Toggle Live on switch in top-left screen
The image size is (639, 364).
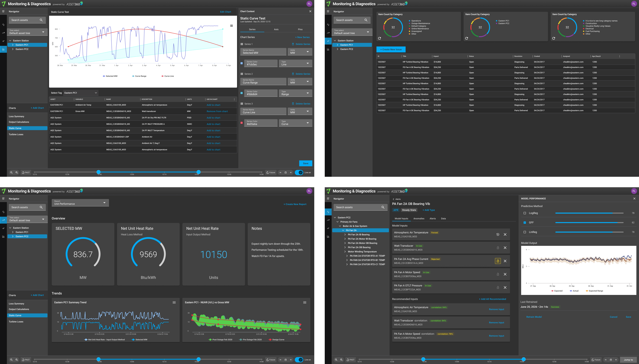299,173
